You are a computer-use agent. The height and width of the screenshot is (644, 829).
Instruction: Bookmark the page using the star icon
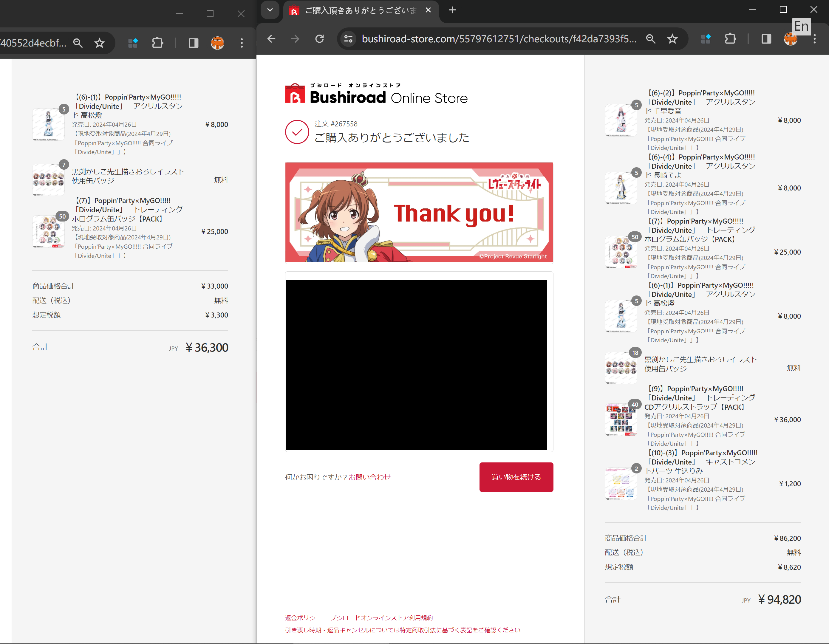[673, 39]
